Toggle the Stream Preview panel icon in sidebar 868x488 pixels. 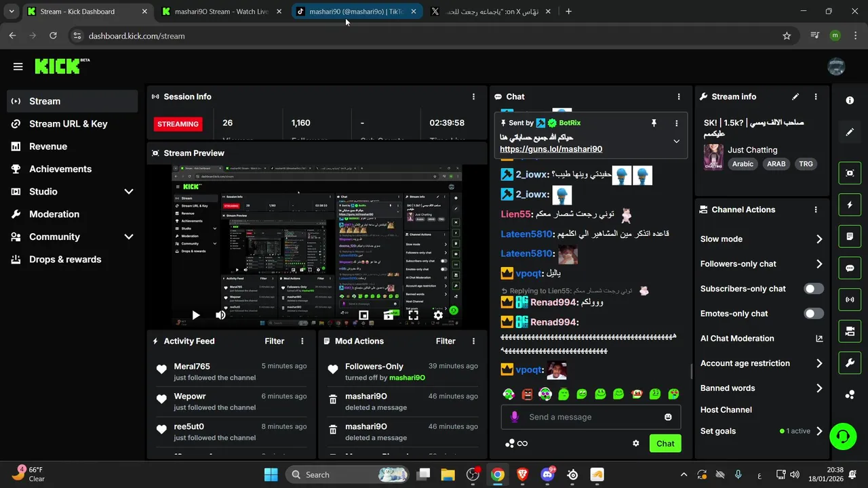click(850, 173)
